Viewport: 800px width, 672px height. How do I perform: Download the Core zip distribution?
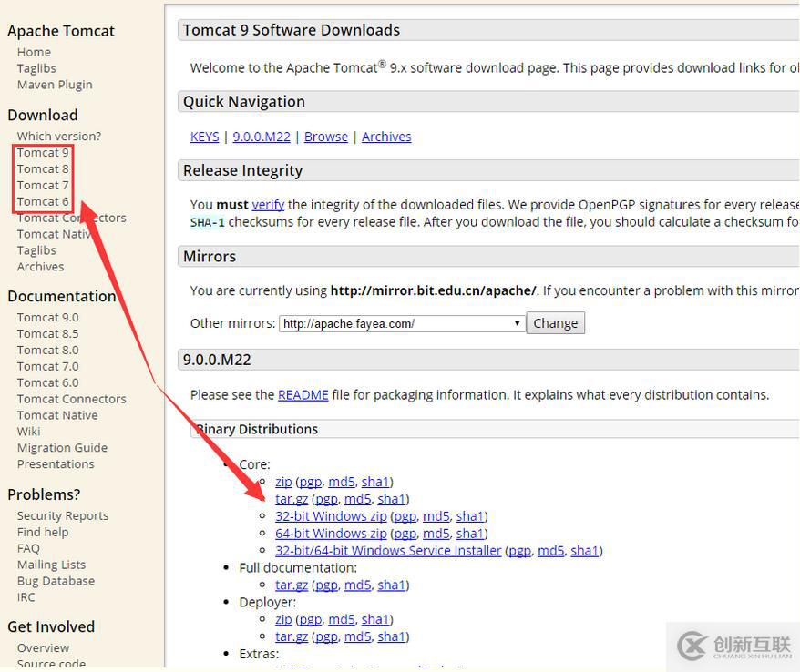[x=283, y=482]
